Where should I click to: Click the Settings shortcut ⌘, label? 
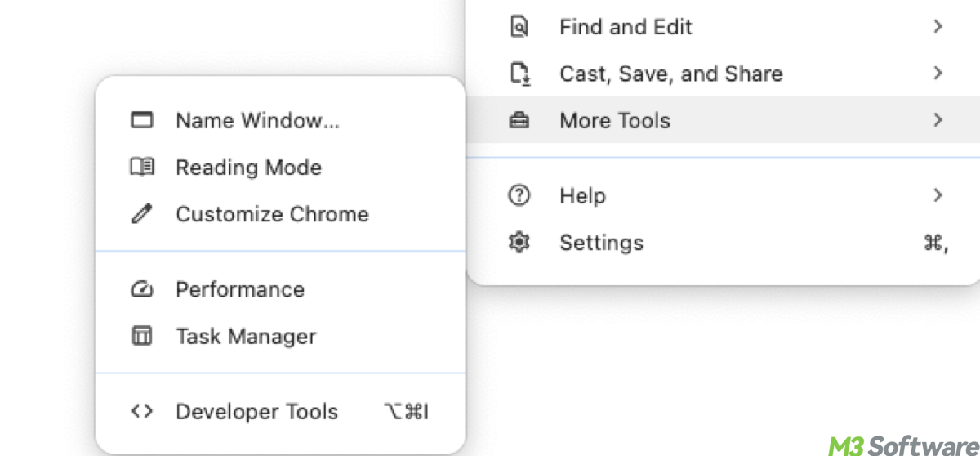(x=936, y=243)
